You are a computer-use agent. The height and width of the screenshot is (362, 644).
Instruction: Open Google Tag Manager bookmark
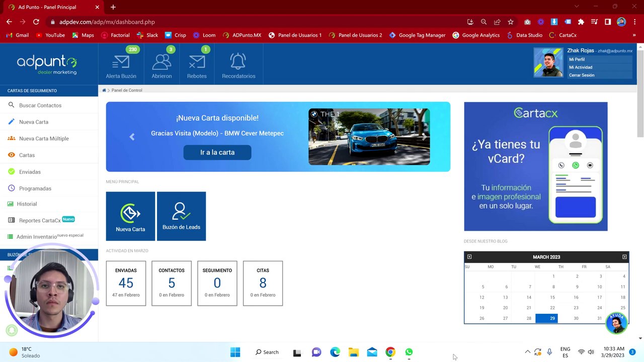417,35
